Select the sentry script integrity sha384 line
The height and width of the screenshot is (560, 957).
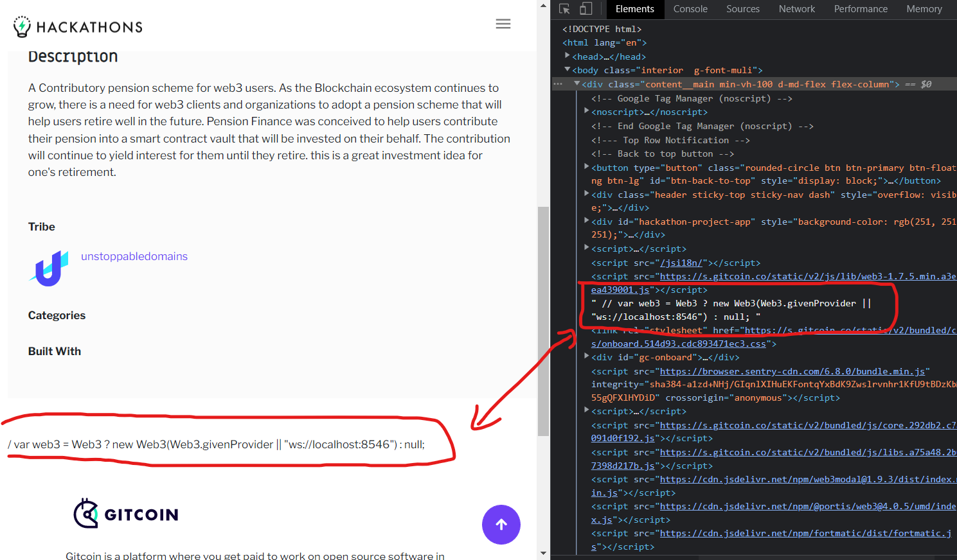774,385
